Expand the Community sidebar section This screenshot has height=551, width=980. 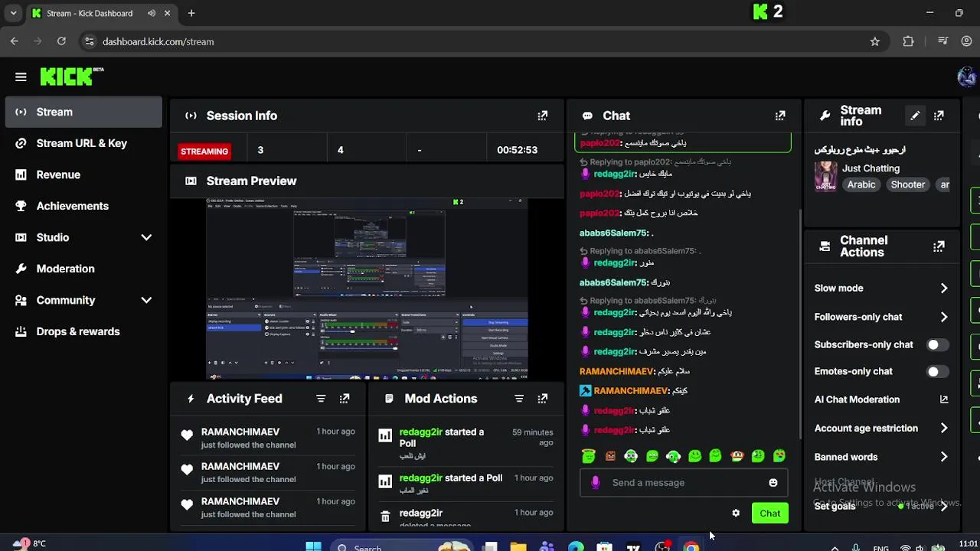pyautogui.click(x=146, y=300)
